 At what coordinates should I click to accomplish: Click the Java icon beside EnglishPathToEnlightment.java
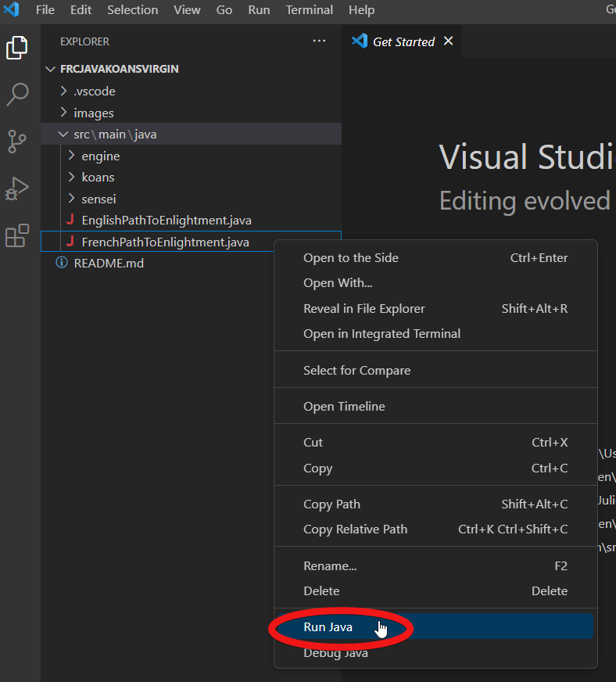(x=70, y=220)
